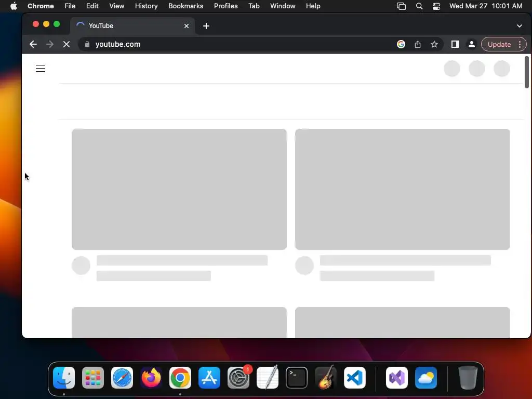
Task: Click the date and time in menu bar
Action: click(486, 6)
